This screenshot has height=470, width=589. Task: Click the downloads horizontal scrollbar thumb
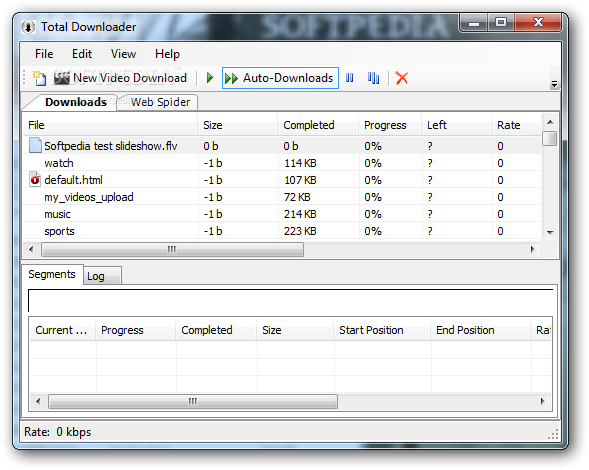pos(172,249)
